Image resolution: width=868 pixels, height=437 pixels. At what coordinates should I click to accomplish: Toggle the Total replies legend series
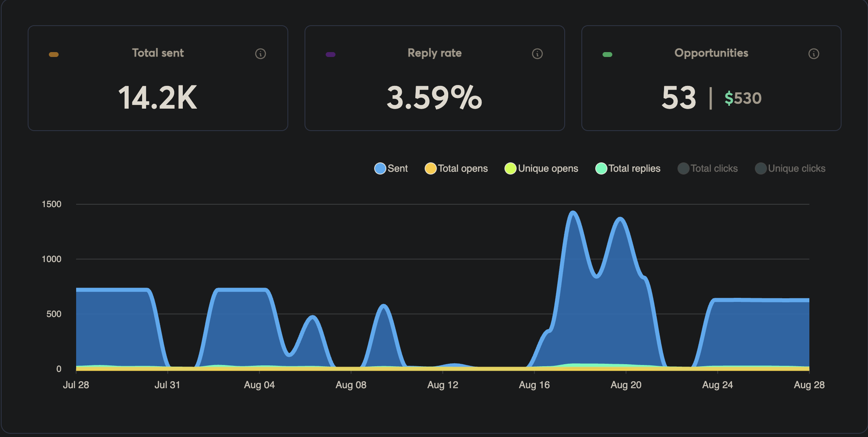point(628,168)
